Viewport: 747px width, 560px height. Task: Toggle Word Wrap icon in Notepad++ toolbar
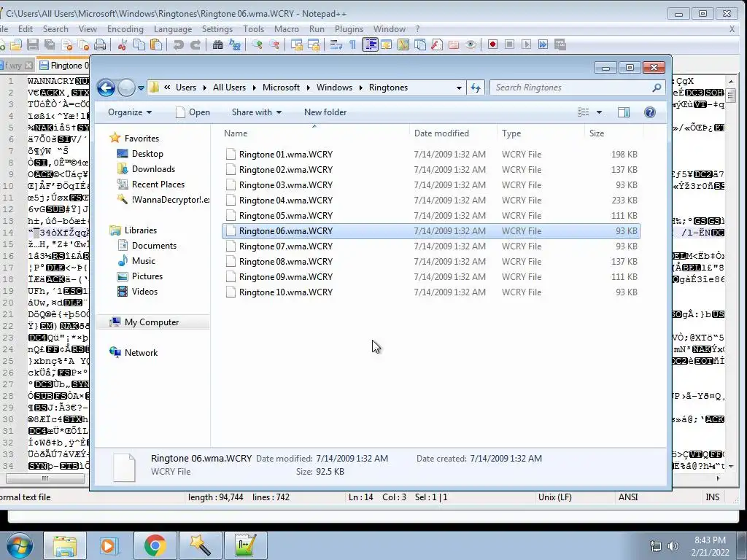tap(336, 44)
